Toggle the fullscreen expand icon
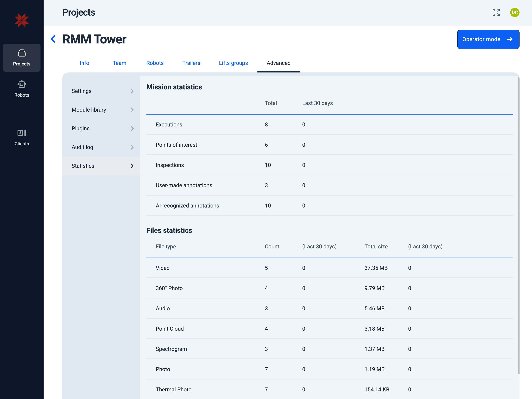Screen dimensions: 532x399 click(496, 12)
